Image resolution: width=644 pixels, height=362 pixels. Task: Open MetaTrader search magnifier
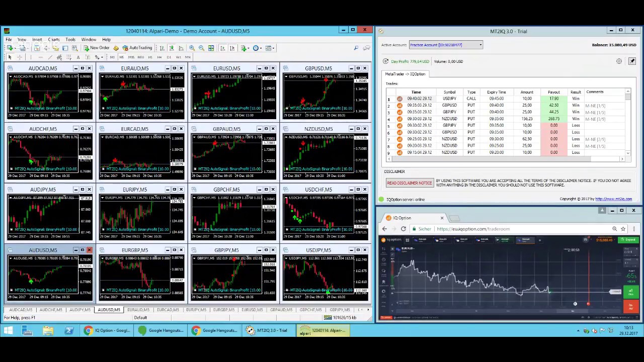point(356,48)
